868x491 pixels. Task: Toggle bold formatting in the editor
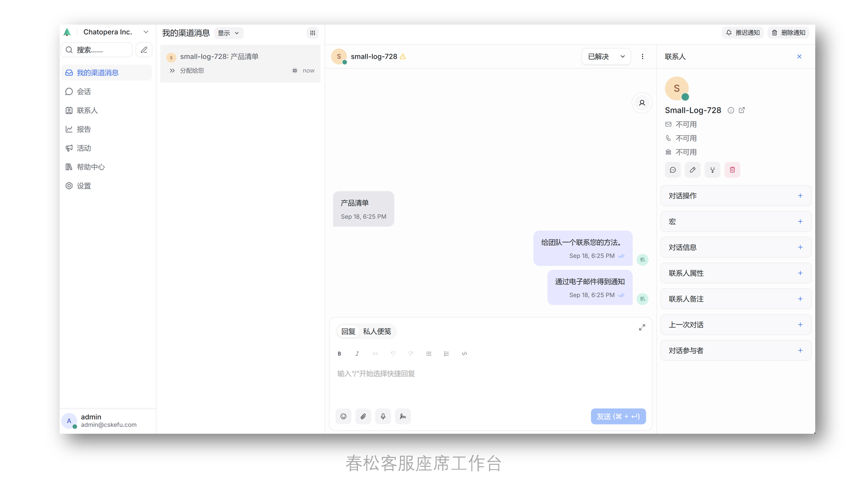(339, 354)
